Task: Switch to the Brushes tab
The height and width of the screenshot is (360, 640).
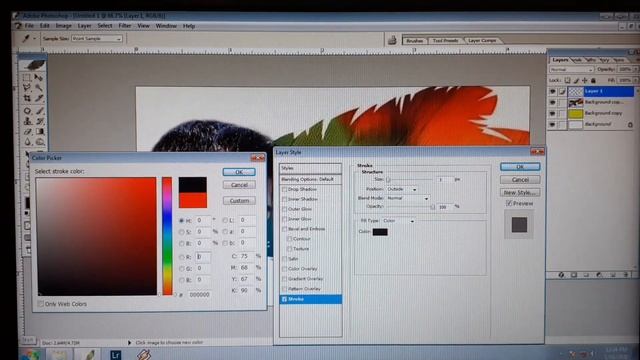Action: pos(415,40)
